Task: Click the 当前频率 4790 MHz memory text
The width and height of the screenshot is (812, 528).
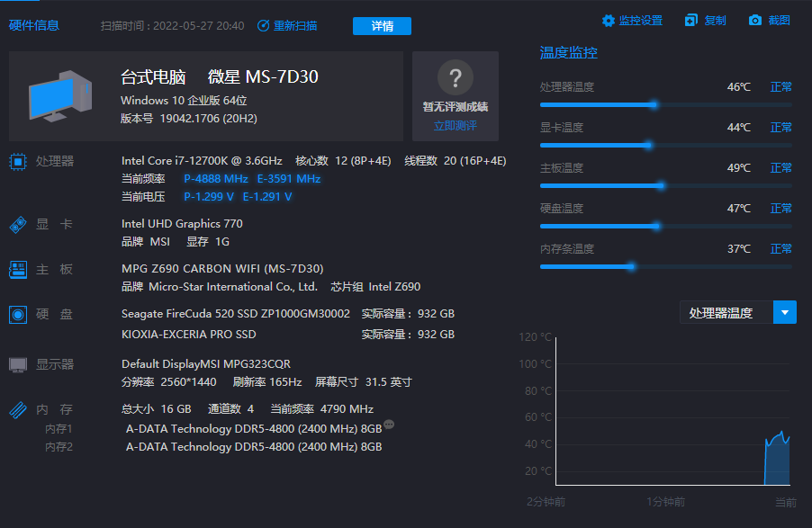Action: (x=322, y=409)
